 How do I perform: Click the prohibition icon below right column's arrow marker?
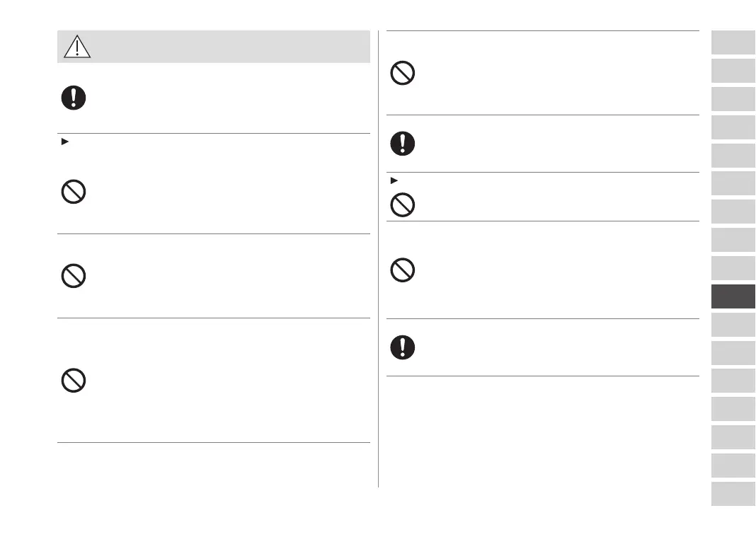(x=403, y=204)
